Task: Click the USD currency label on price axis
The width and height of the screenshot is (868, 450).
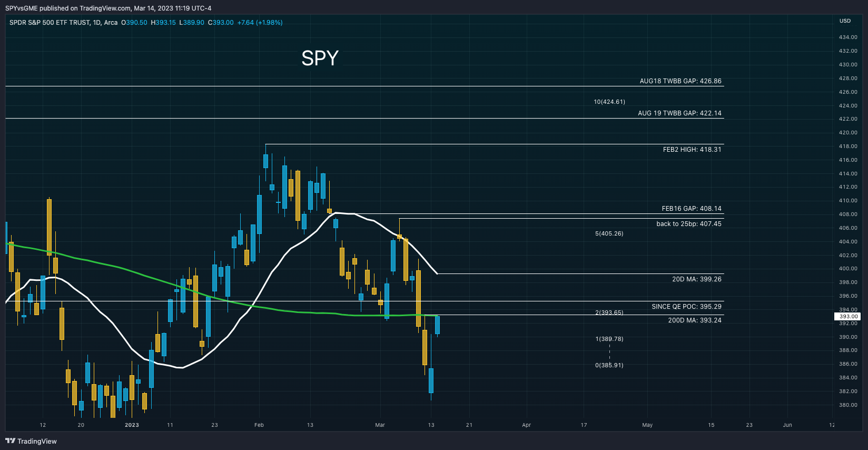Action: pos(845,21)
